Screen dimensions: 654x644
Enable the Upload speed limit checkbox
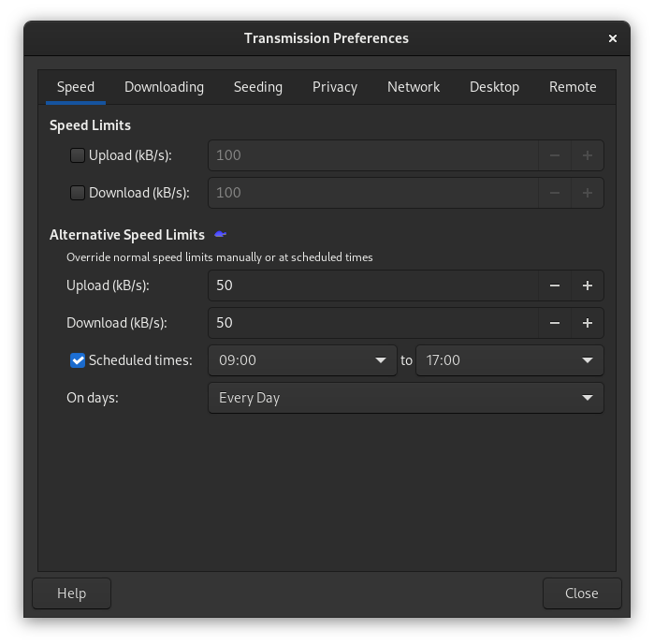pyautogui.click(x=78, y=155)
